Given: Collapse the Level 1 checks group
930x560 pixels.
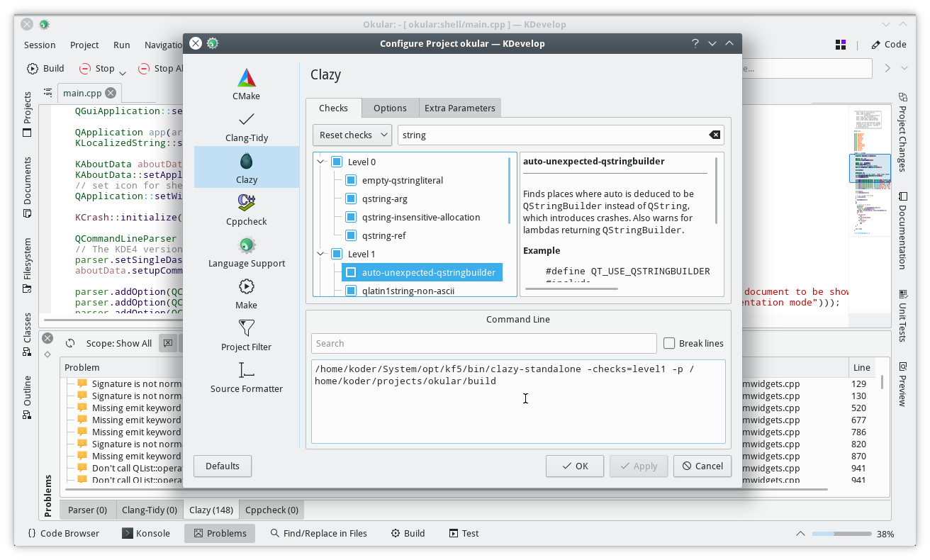Looking at the screenshot, I should [320, 253].
